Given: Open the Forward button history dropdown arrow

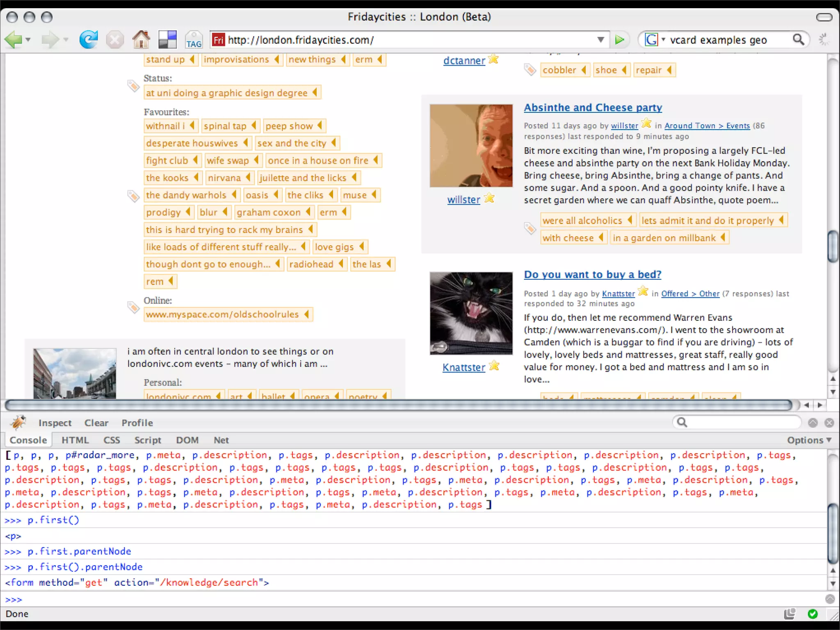Looking at the screenshot, I should (x=65, y=40).
